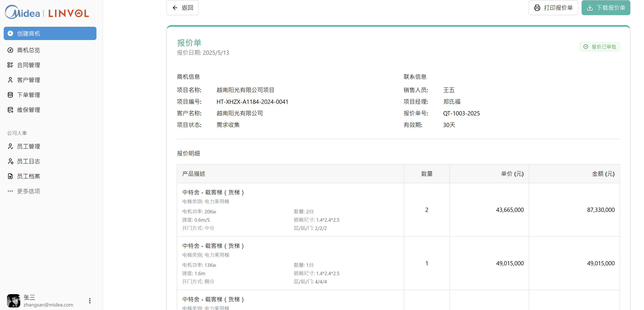644x310 pixels.
Task: Click 打印报价单 print button
Action: point(553,8)
